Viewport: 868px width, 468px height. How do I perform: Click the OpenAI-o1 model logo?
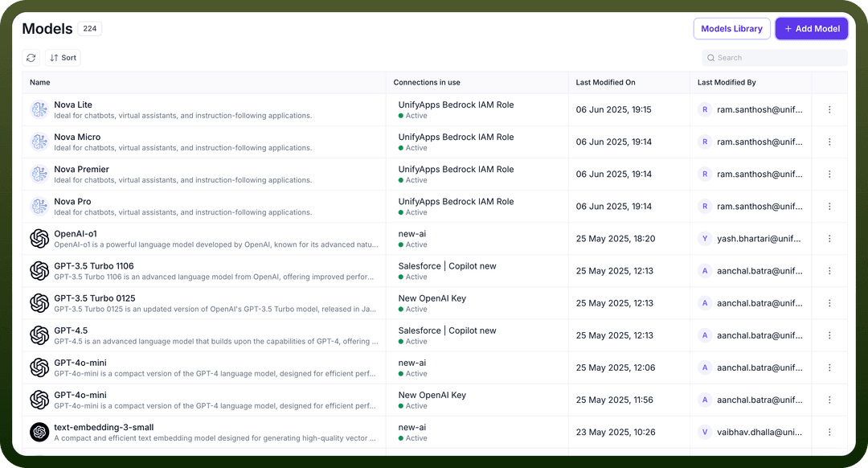(39, 239)
